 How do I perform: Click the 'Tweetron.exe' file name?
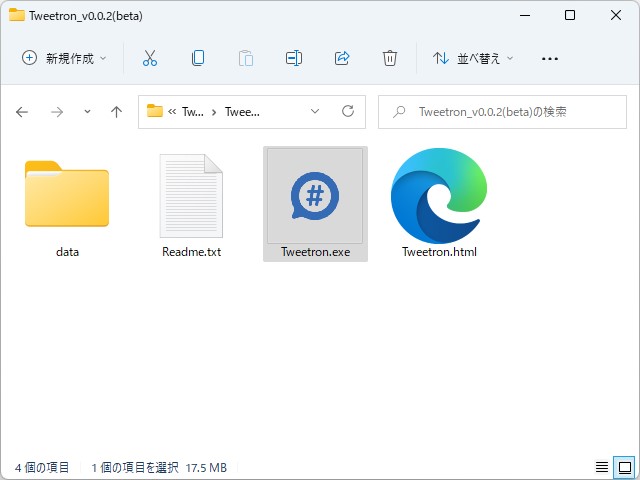coord(316,252)
